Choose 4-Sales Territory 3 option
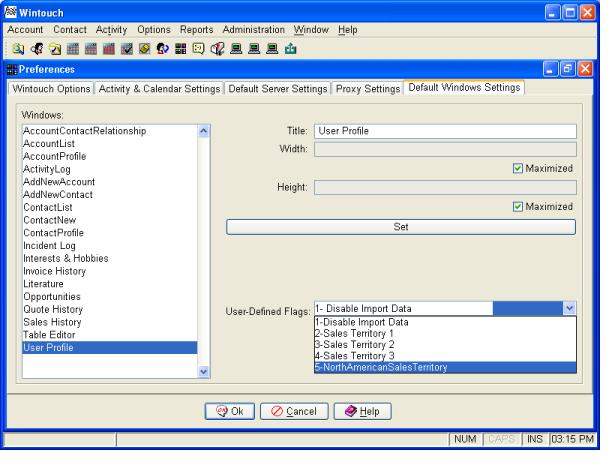This screenshot has height=468, width=612. tap(445, 356)
